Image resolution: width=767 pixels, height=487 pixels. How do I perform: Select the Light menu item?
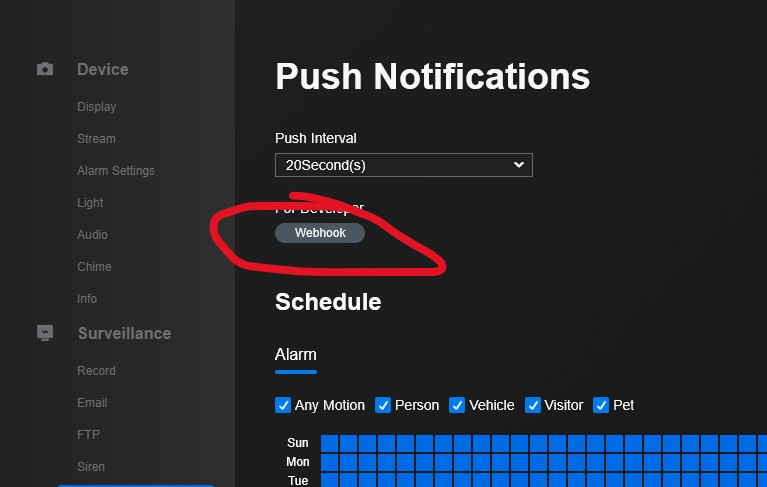click(90, 203)
